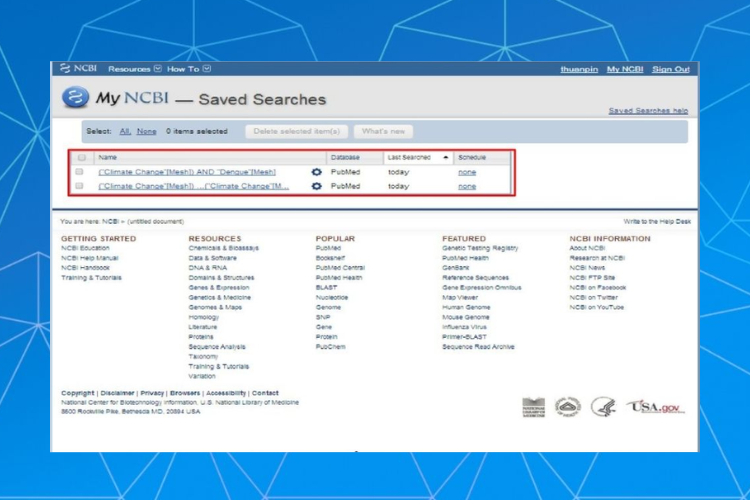Click the Schedule column header
This screenshot has height=500, width=750.
click(x=472, y=157)
